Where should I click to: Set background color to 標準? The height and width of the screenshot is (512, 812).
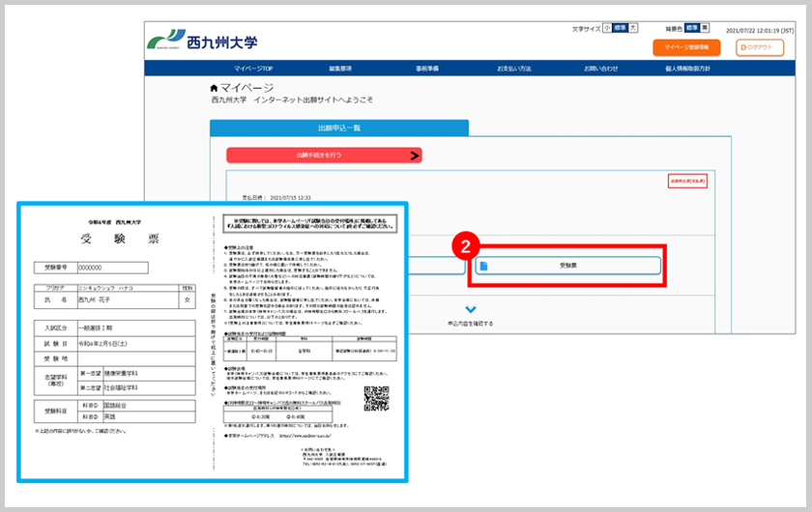coord(692,28)
